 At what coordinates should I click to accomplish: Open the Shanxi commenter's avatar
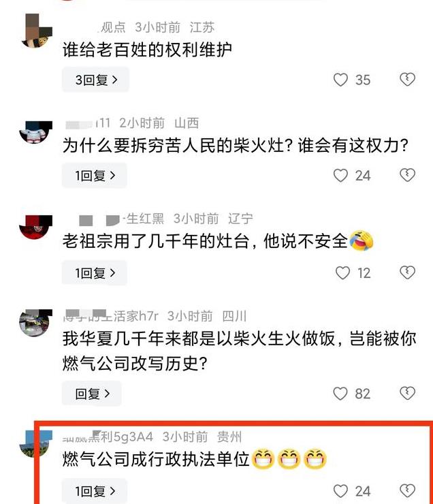35,131
